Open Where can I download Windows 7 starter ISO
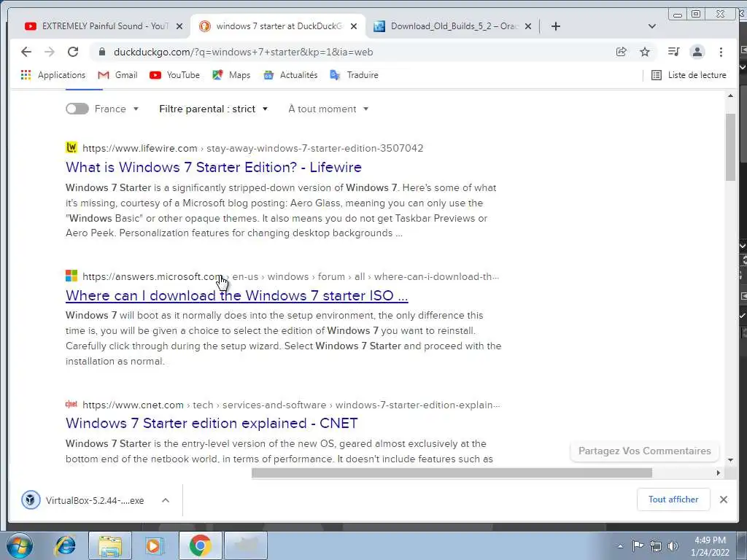Image resolution: width=747 pixels, height=560 pixels. point(237,295)
